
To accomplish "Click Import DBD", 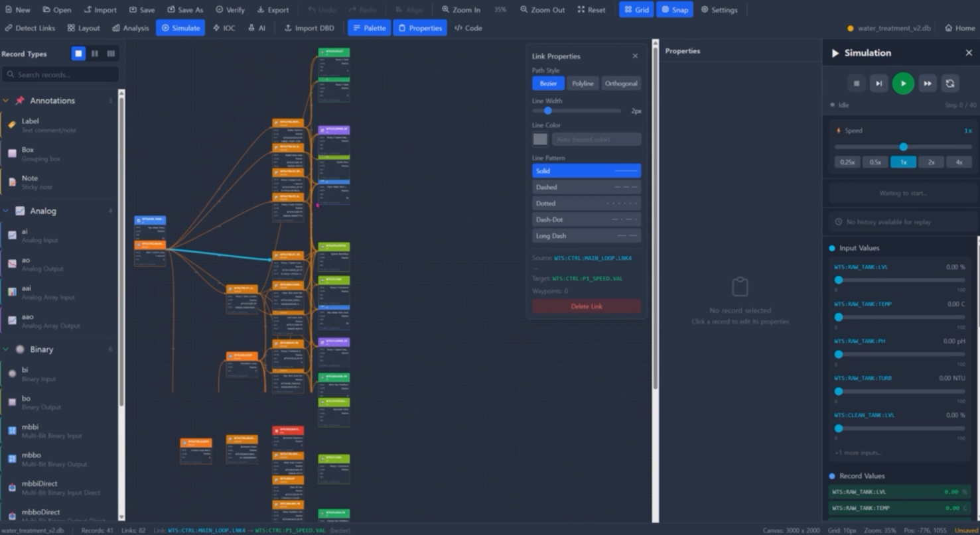I will coord(309,28).
